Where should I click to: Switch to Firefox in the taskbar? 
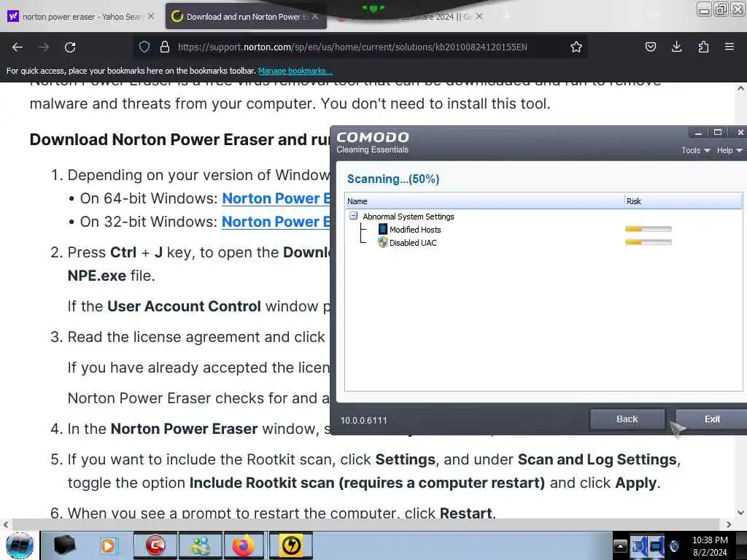coord(244,545)
